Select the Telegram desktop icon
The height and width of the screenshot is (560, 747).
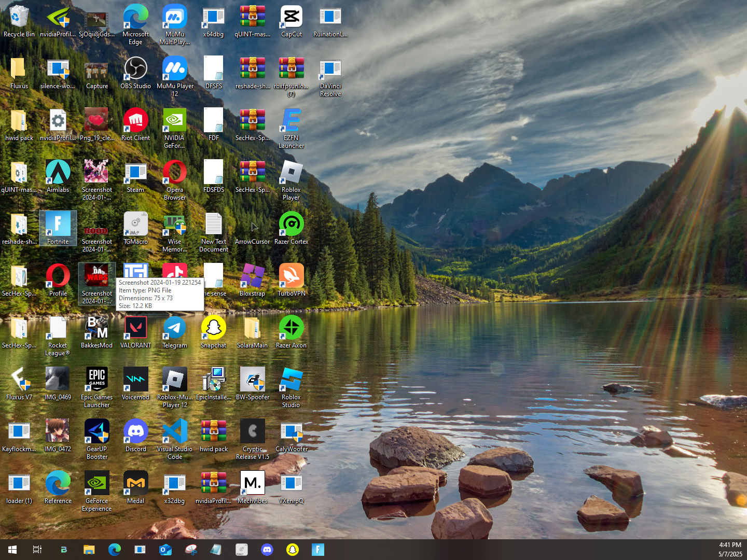tap(175, 332)
